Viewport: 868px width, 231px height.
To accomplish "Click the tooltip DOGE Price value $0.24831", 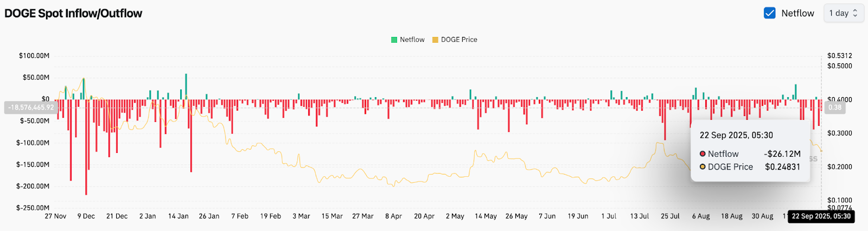I will point(782,167).
